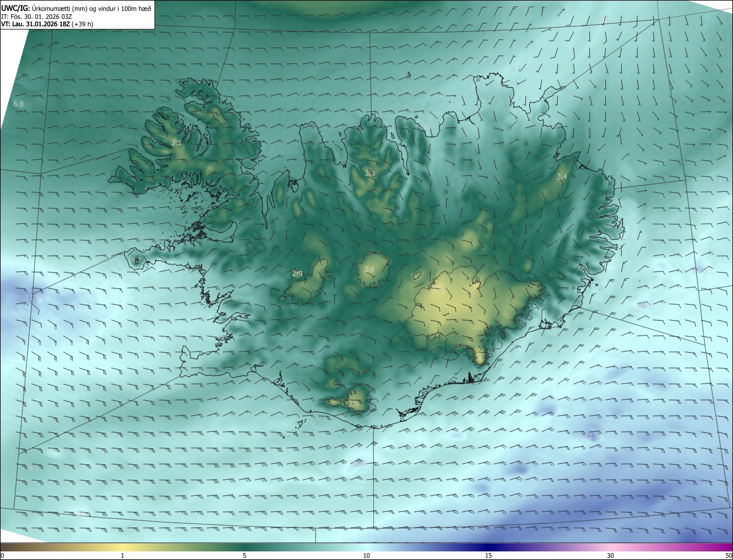Click the initialization time 'IT: Fös. 30. 01. 2026 03Z'

[x=36, y=17]
